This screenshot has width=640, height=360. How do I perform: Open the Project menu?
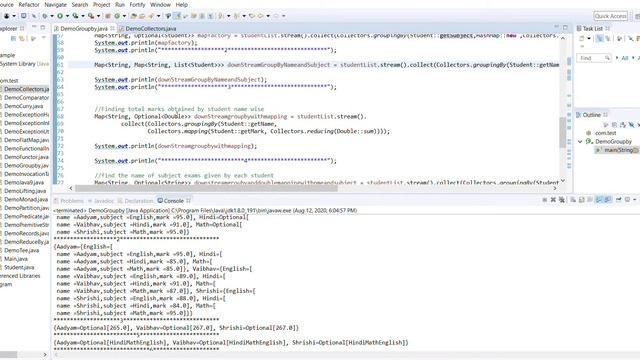click(x=102, y=5)
